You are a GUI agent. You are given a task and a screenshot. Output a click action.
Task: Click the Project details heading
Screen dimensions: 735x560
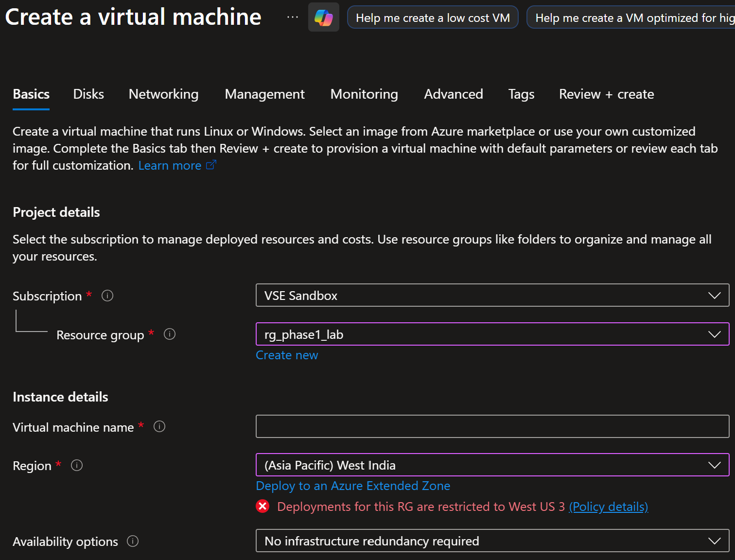coord(56,212)
